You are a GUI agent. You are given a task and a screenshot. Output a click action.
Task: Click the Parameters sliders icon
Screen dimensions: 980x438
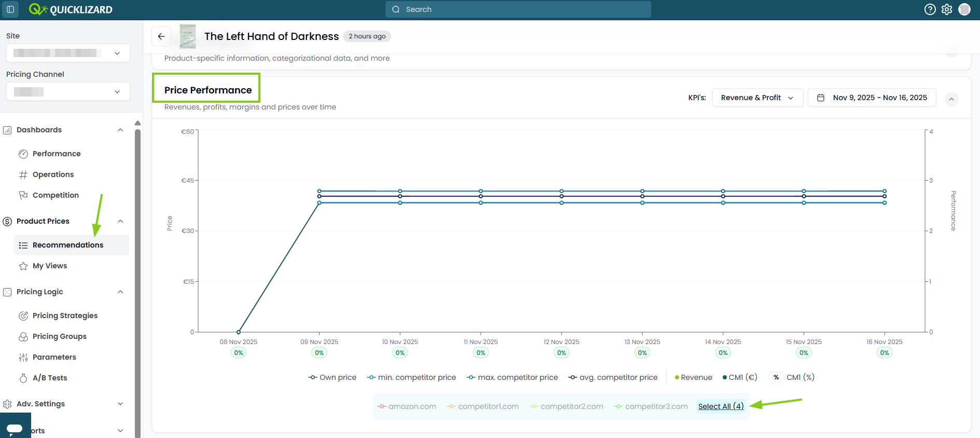(23, 357)
